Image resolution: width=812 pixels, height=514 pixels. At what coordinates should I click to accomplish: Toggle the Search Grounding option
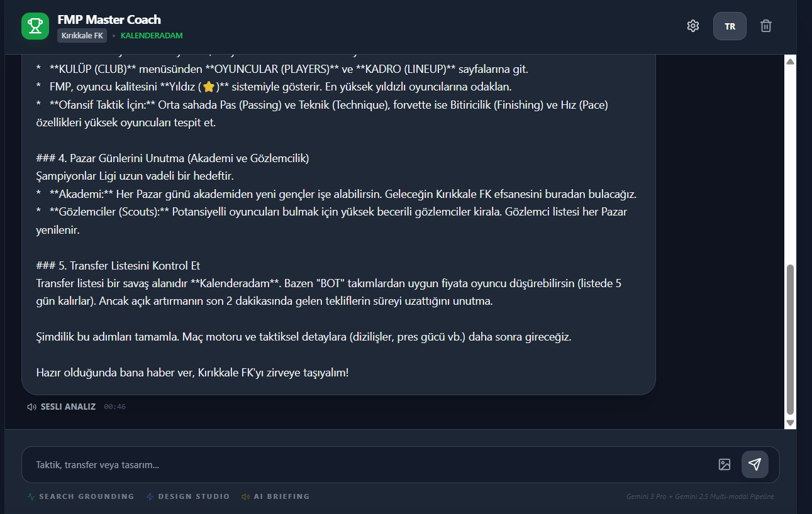point(81,496)
